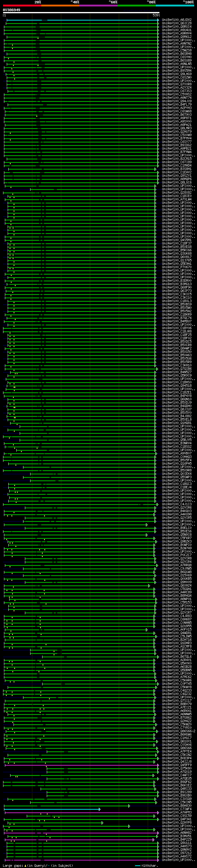Click UniRef100_Q8LMR3 label
The height and width of the screenshot is (868, 197).
177,128
